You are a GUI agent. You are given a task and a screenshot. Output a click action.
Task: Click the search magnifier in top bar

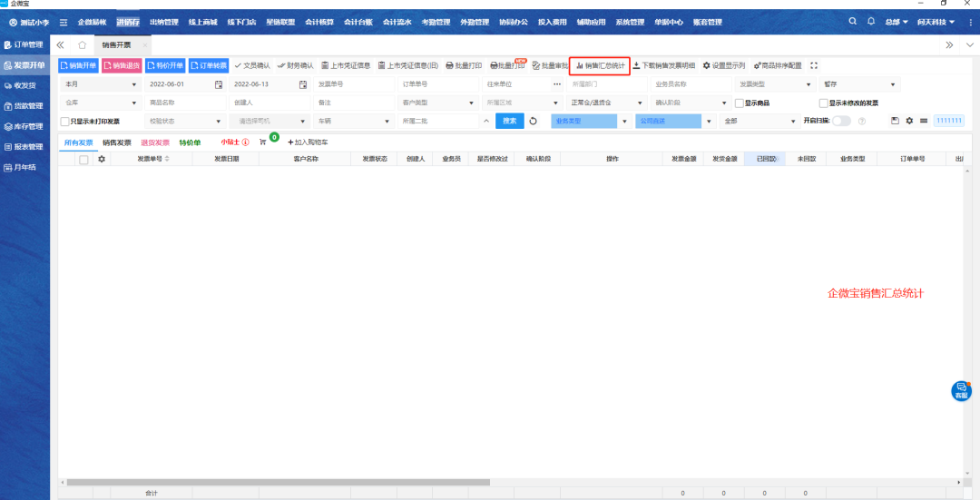click(852, 21)
